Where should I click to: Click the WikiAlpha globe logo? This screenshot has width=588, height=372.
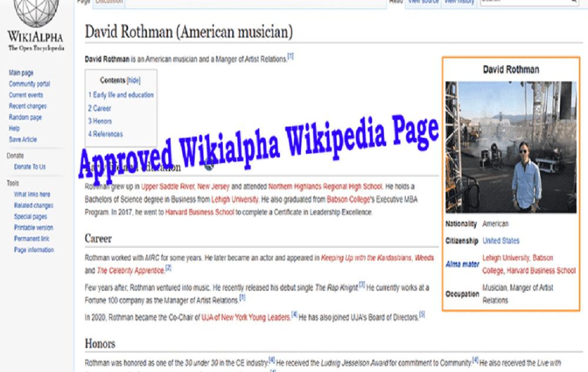click(x=36, y=13)
